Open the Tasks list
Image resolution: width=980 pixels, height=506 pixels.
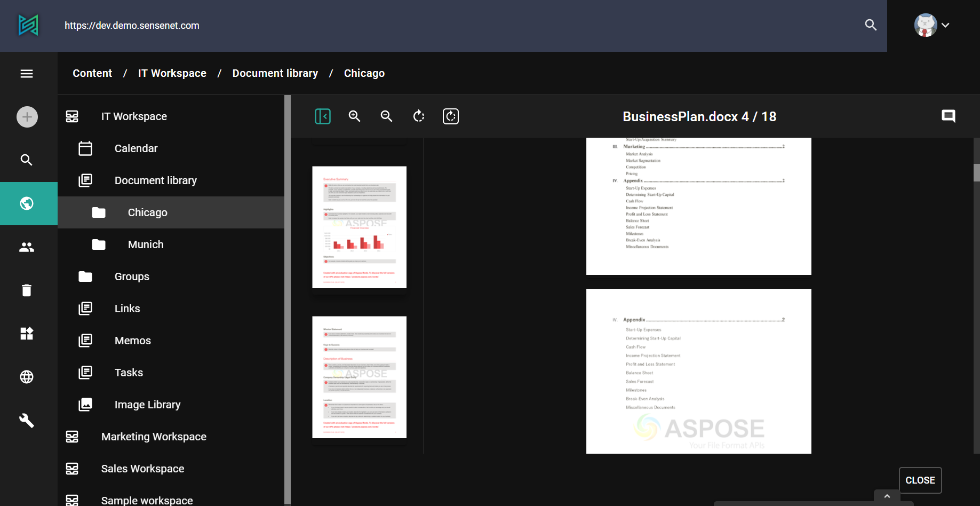click(x=171, y=373)
